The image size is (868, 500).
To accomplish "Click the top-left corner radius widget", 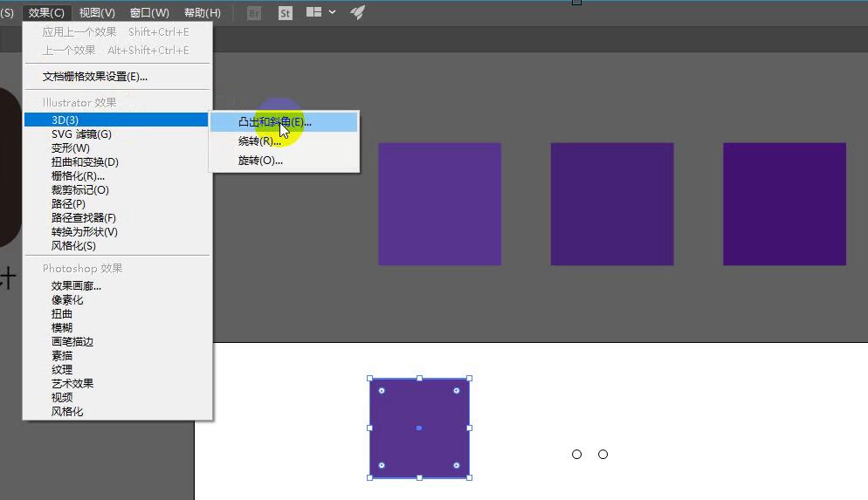I will (x=382, y=390).
